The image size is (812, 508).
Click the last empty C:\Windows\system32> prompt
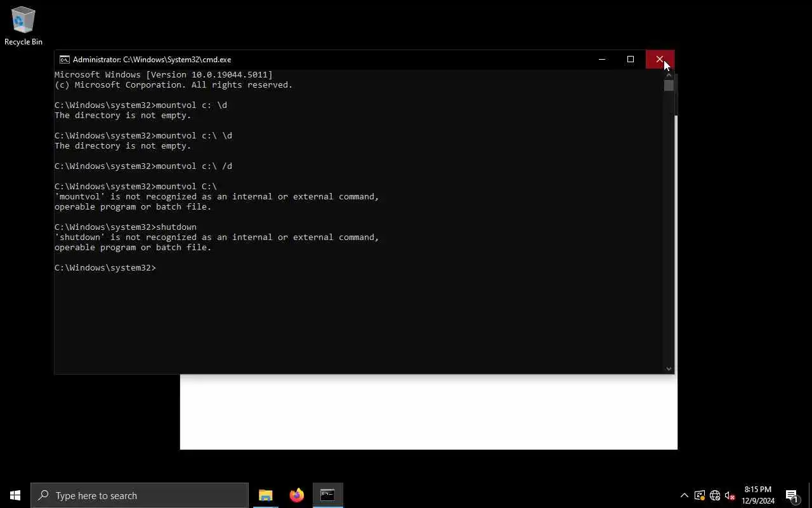click(x=105, y=267)
